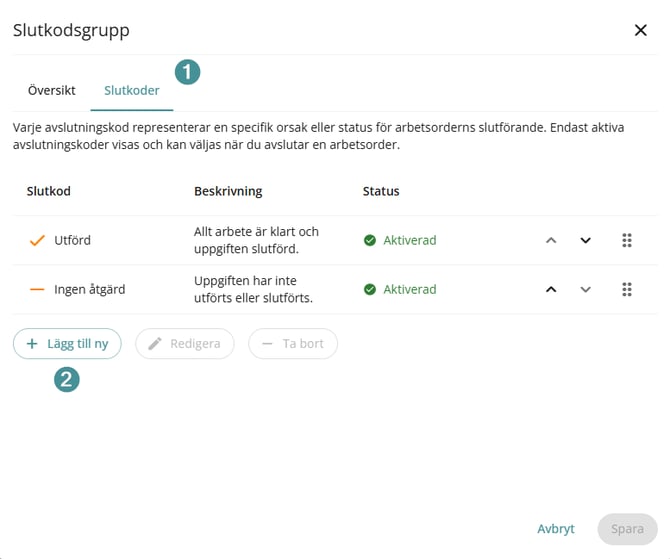Grab the drag handle for Ingen åtgärd row
This screenshot has height=559, width=670.
(x=627, y=289)
